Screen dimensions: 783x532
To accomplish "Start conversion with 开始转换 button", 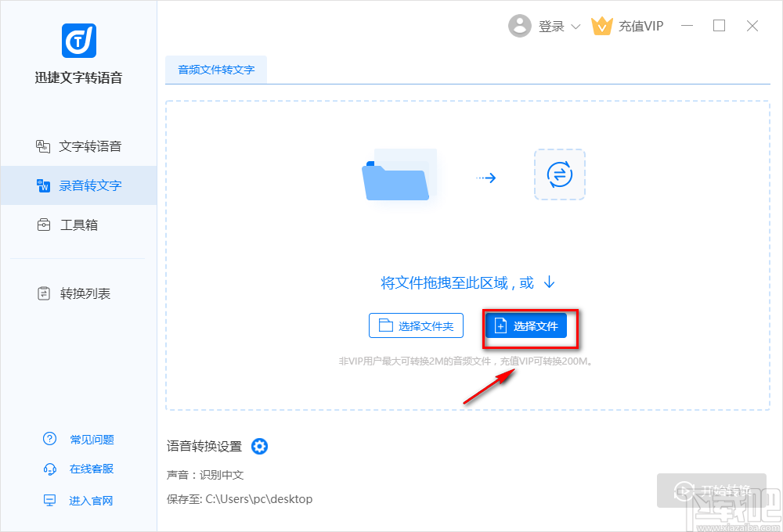I will click(712, 491).
